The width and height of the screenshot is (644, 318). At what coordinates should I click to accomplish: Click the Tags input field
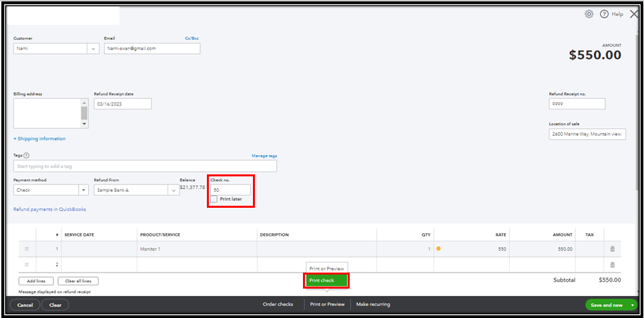coord(145,166)
